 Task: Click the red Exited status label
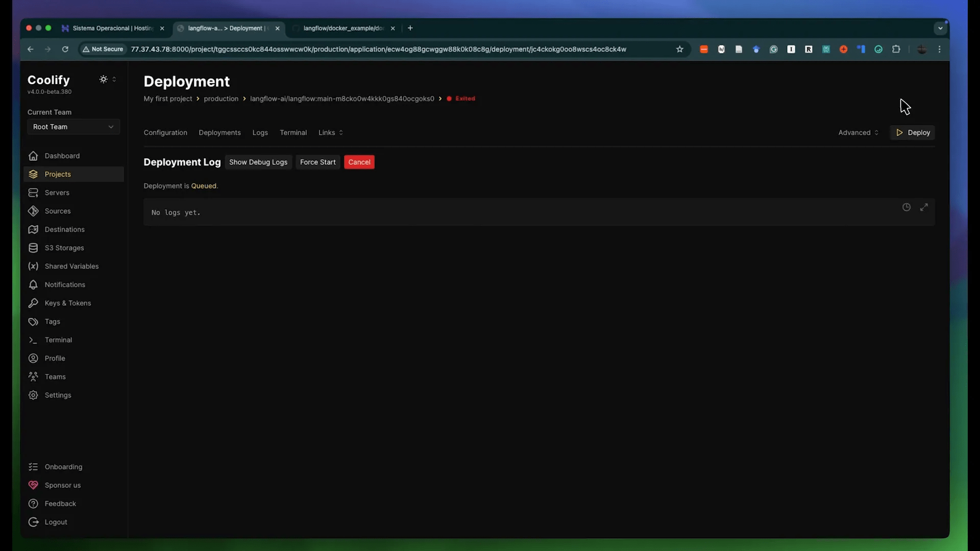point(464,98)
